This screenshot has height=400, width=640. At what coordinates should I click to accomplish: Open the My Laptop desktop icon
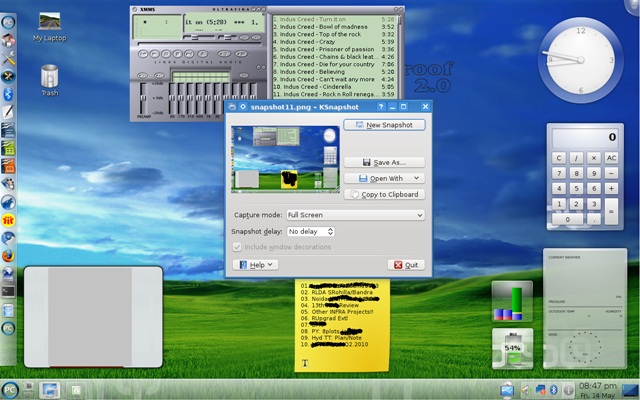[x=49, y=24]
